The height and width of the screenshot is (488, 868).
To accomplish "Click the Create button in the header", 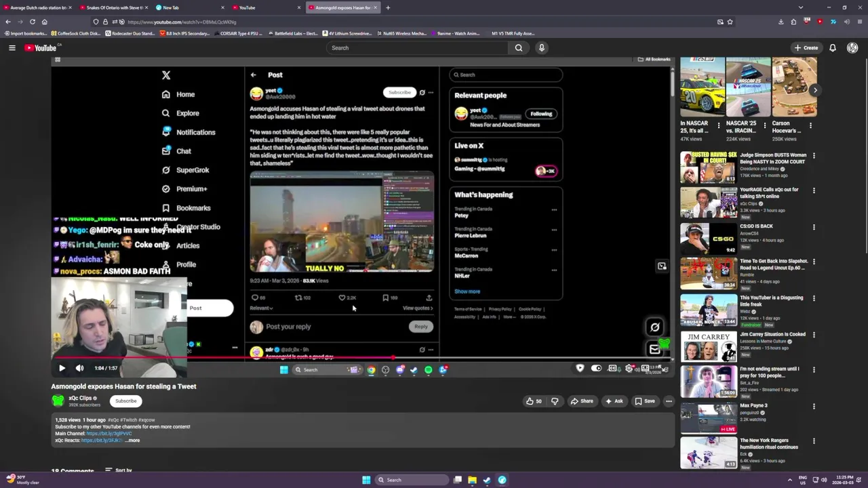I will (806, 47).
